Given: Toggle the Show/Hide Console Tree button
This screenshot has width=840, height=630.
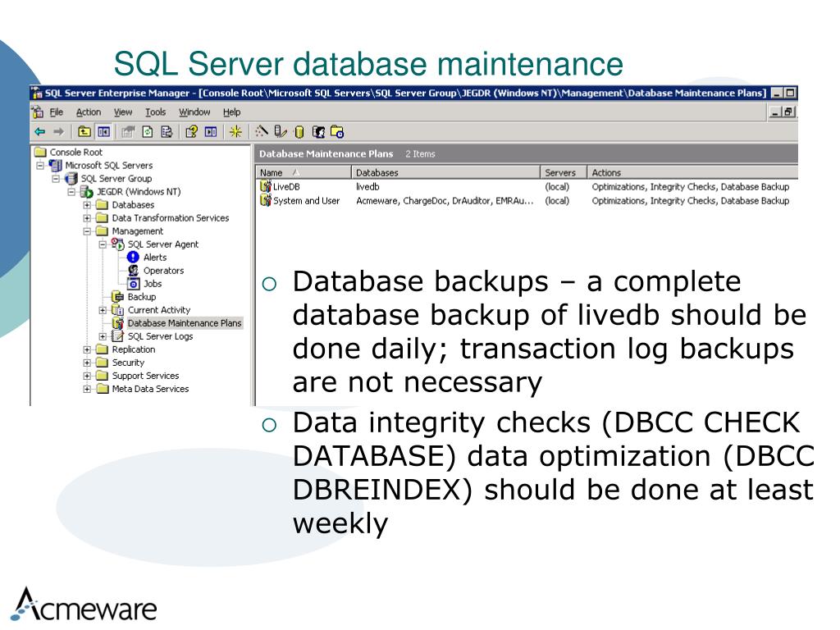Looking at the screenshot, I should pos(103,131).
